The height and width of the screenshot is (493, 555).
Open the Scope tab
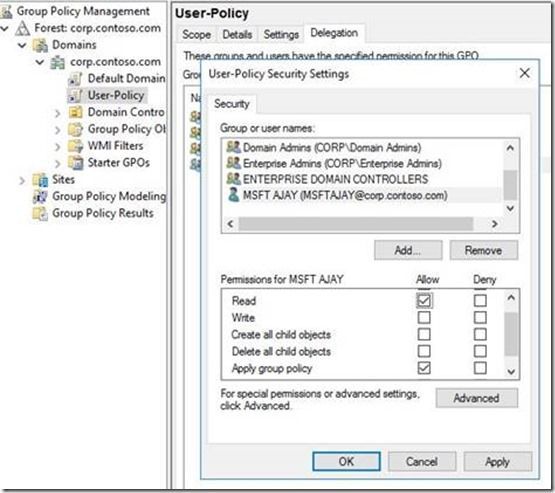point(196,35)
